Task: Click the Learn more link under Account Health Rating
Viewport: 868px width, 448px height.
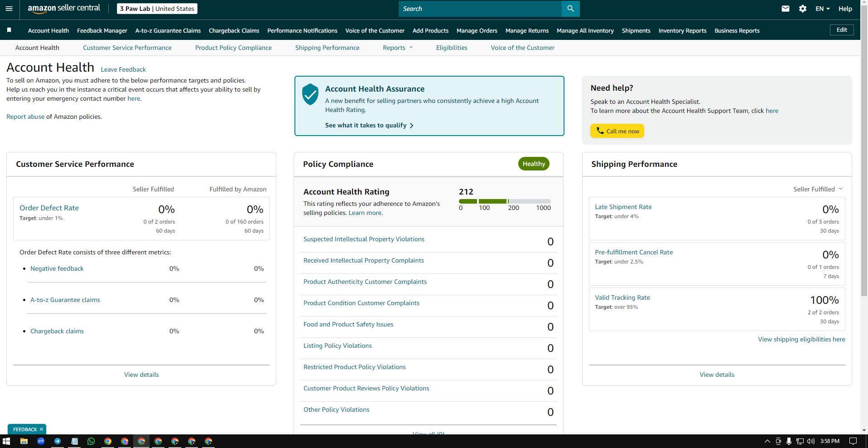Action: (365, 213)
